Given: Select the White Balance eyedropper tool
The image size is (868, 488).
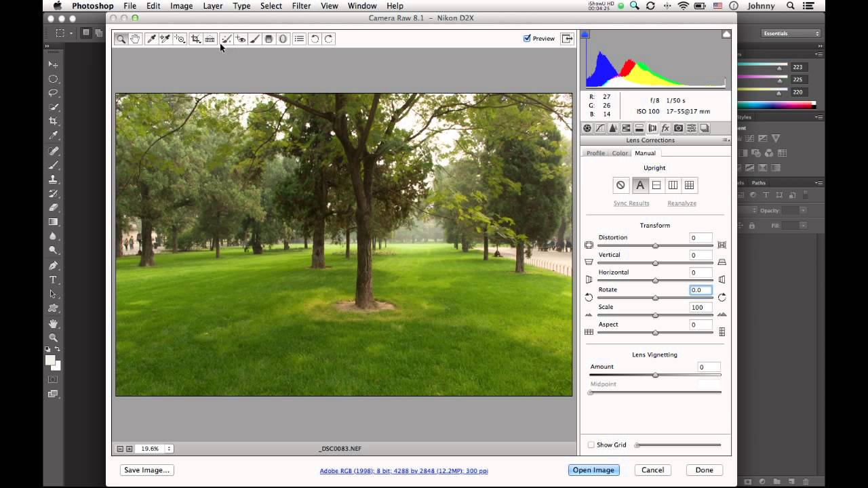Looking at the screenshot, I should [x=151, y=39].
